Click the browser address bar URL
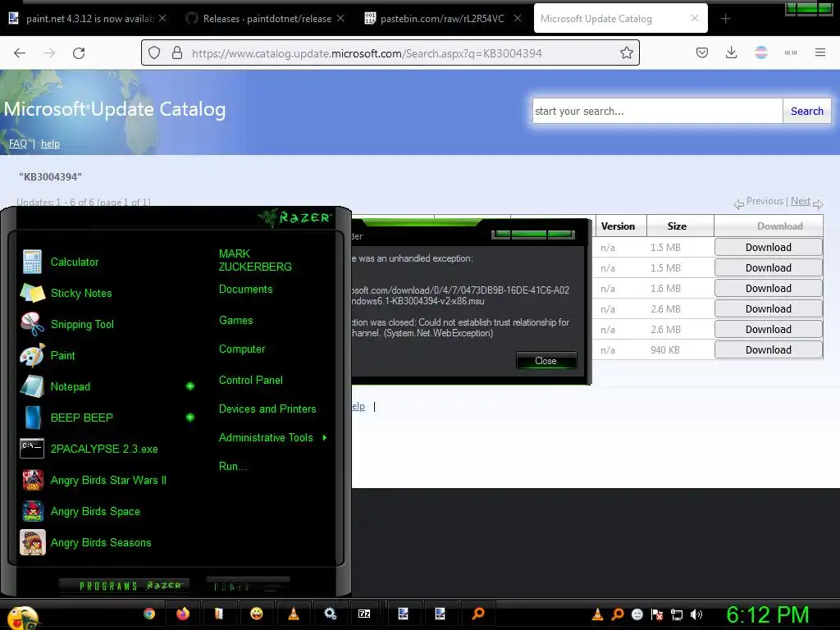 367,53
